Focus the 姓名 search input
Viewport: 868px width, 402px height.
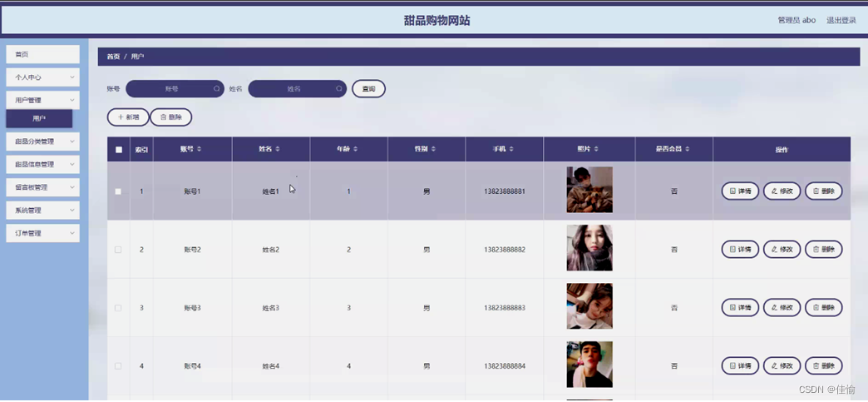298,89
